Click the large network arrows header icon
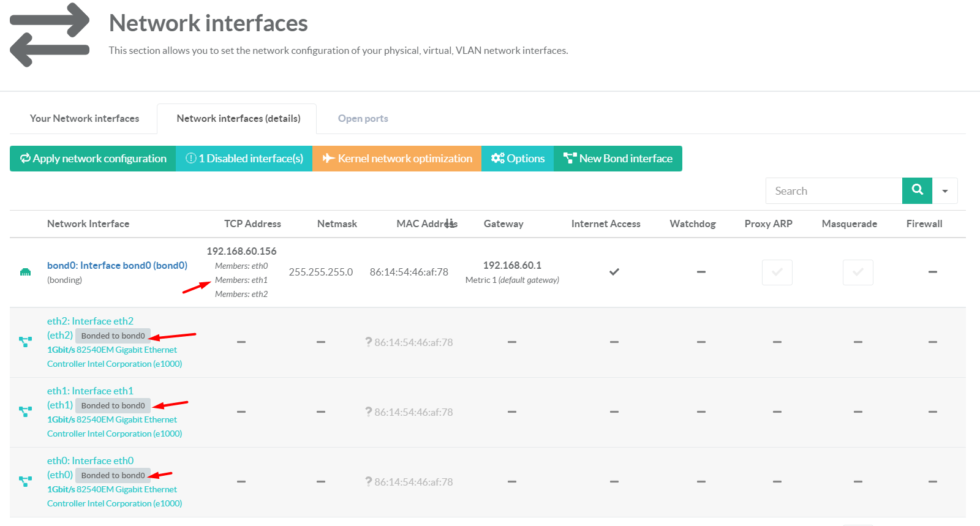This screenshot has width=980, height=526. tap(50, 35)
